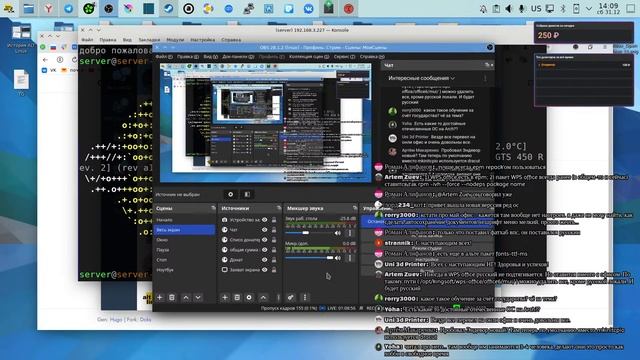Open Steam from the taskbar

[x=169, y=9]
